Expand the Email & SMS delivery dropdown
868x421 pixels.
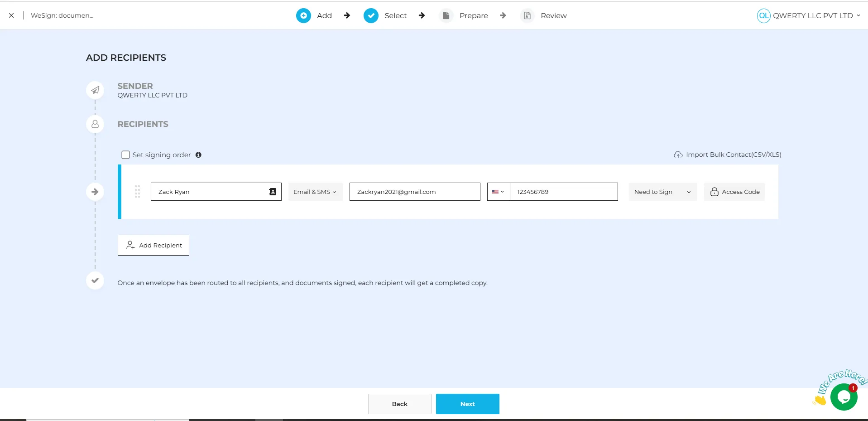click(x=315, y=192)
